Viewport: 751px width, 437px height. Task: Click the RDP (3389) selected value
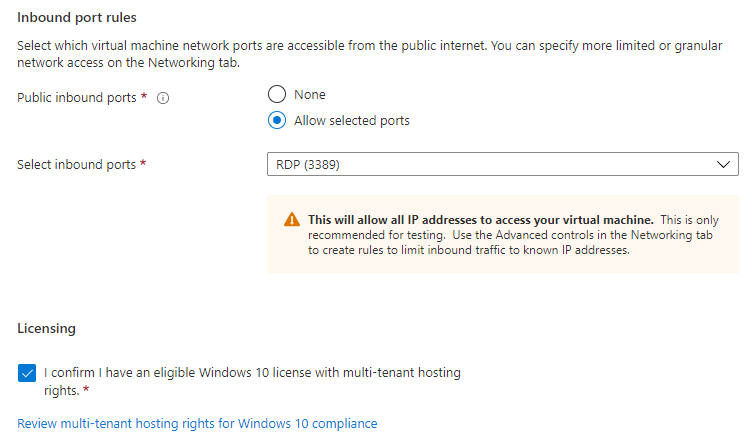[x=307, y=165]
